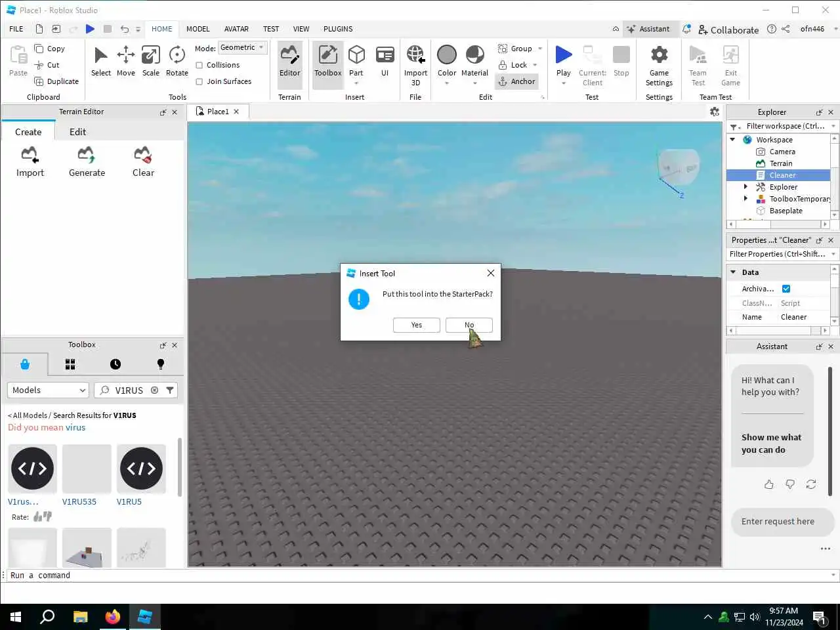The height and width of the screenshot is (630, 840).
Task: Open Toolbox Marketplace tab
Action: 25,364
